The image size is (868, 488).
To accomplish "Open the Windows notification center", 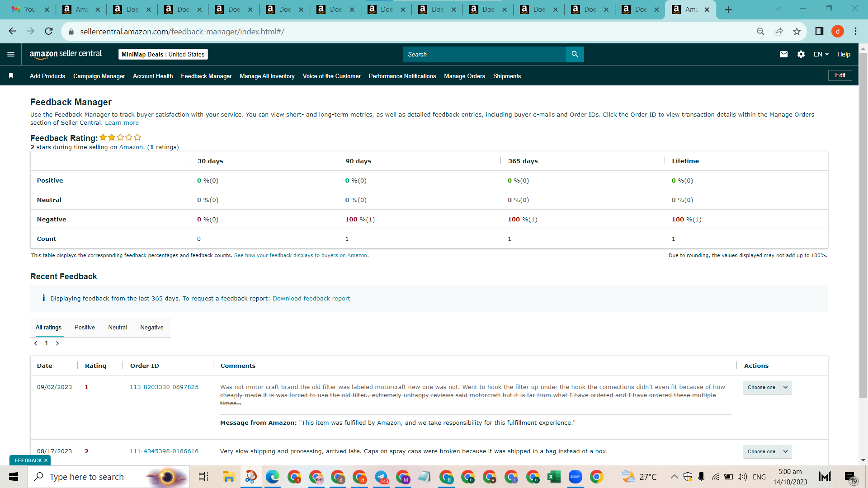I will [850, 477].
